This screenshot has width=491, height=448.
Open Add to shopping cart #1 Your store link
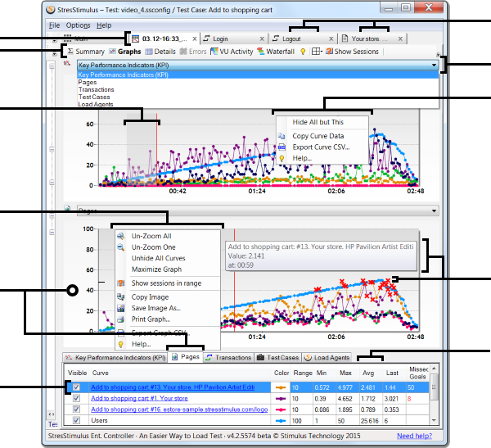[x=139, y=398]
